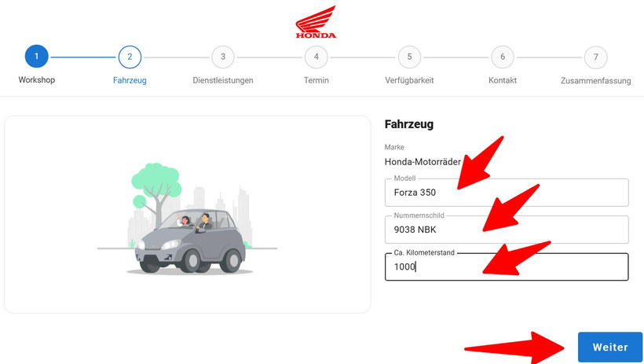Open the Workshop step label
This screenshot has height=364, width=644.
pos(37,79)
